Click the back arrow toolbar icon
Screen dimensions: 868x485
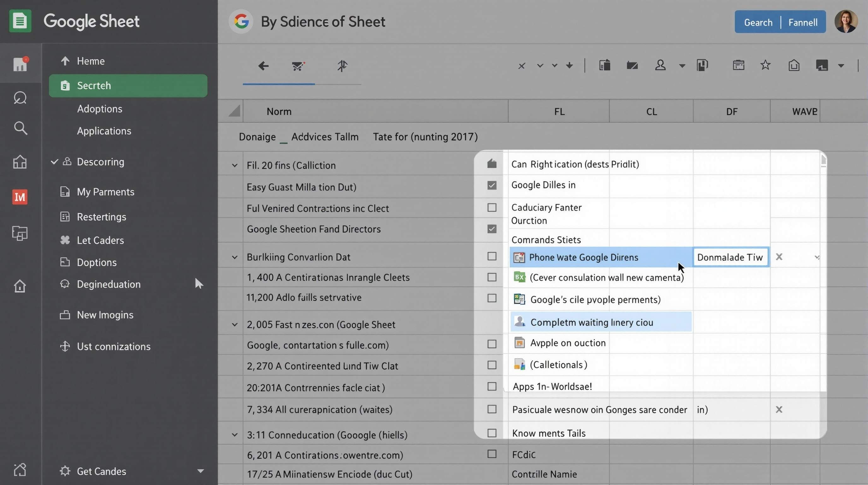point(263,66)
